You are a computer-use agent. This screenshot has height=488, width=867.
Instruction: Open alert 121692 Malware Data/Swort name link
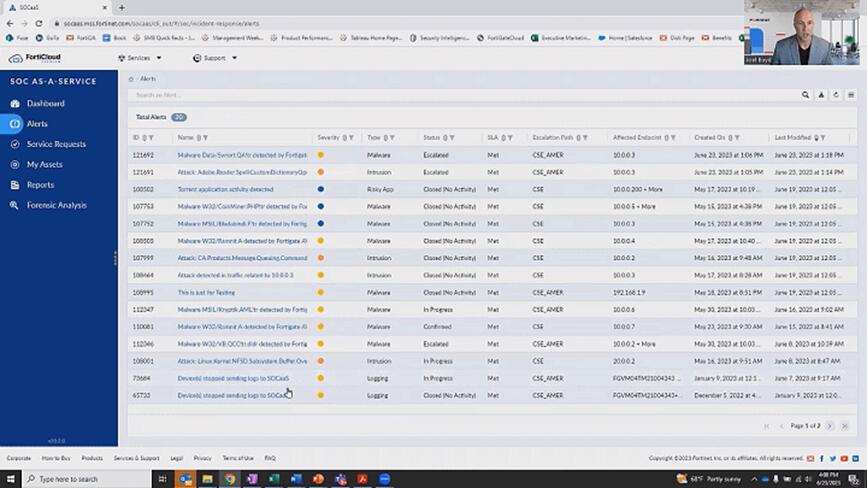click(242, 155)
